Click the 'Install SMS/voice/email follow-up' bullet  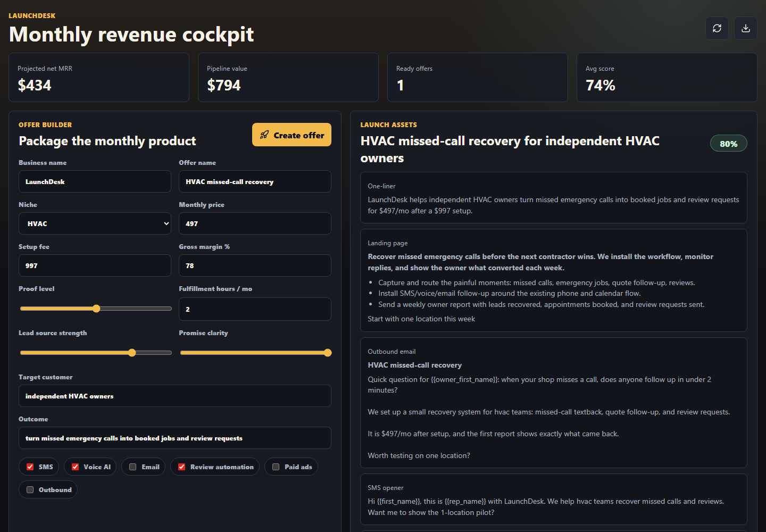(x=510, y=293)
